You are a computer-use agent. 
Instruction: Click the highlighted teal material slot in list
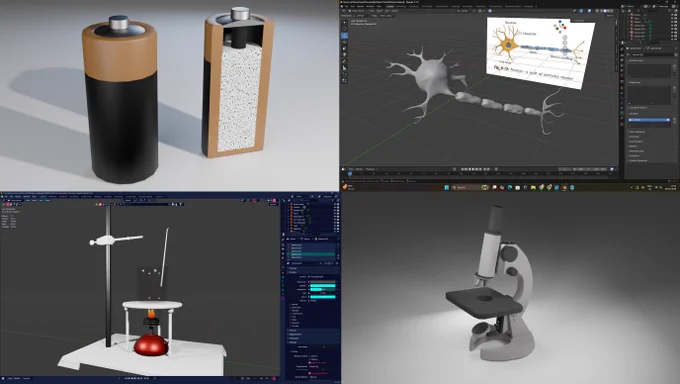(x=312, y=254)
